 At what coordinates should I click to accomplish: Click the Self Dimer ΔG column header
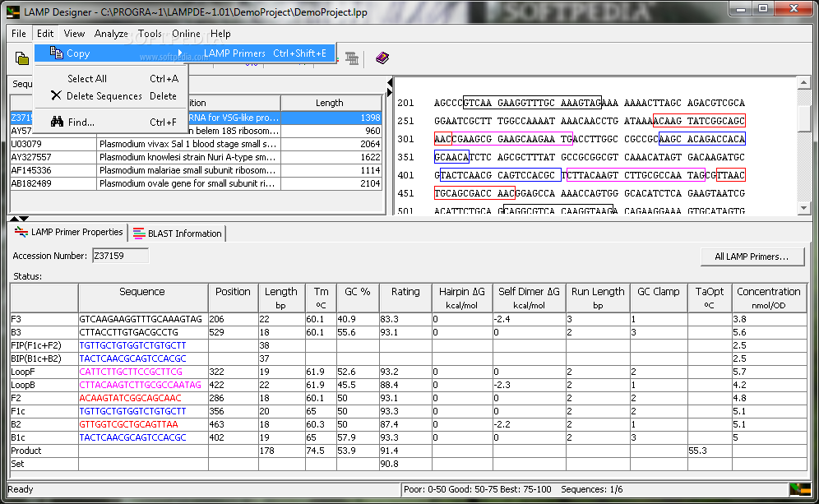529,298
